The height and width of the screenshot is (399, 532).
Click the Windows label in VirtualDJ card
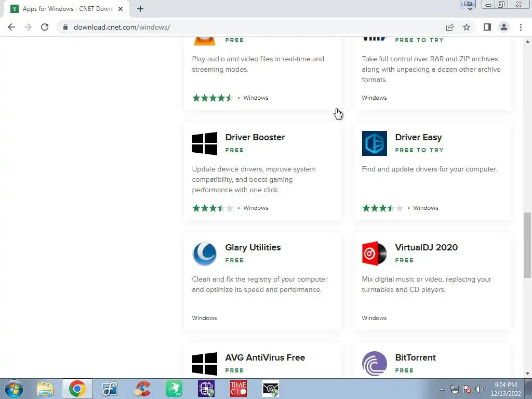click(x=374, y=318)
